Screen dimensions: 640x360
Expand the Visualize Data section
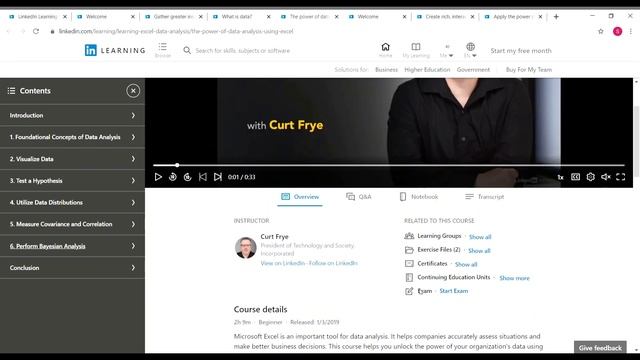coord(72,159)
